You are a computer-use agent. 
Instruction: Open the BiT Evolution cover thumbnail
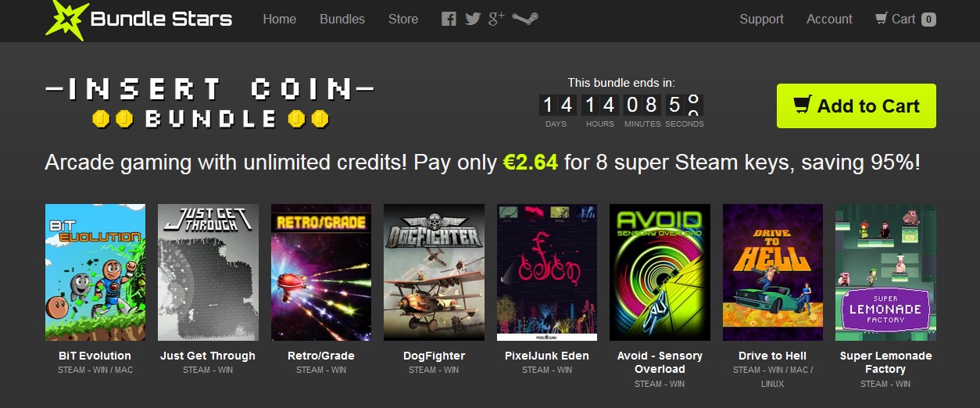coord(95,272)
